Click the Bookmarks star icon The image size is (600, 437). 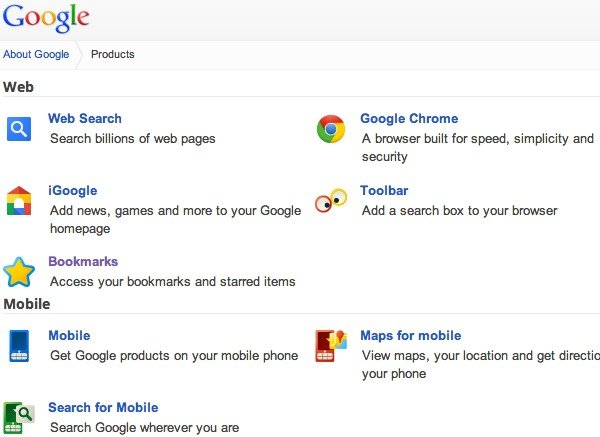19,272
